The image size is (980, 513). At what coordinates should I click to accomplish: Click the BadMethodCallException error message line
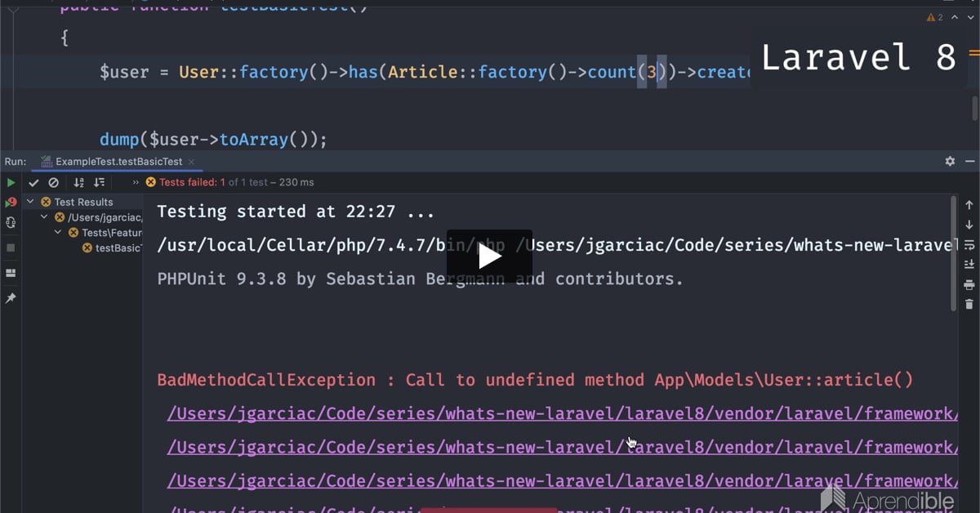(535, 380)
